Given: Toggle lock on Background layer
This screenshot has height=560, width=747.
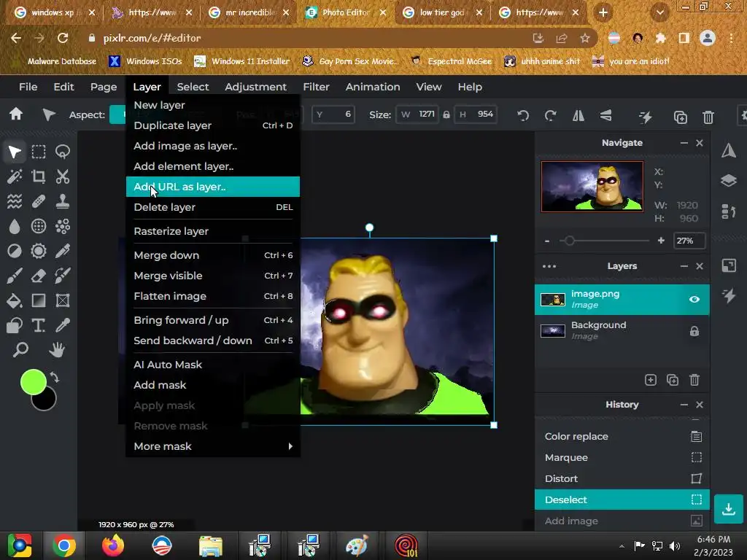Looking at the screenshot, I should pos(694,331).
